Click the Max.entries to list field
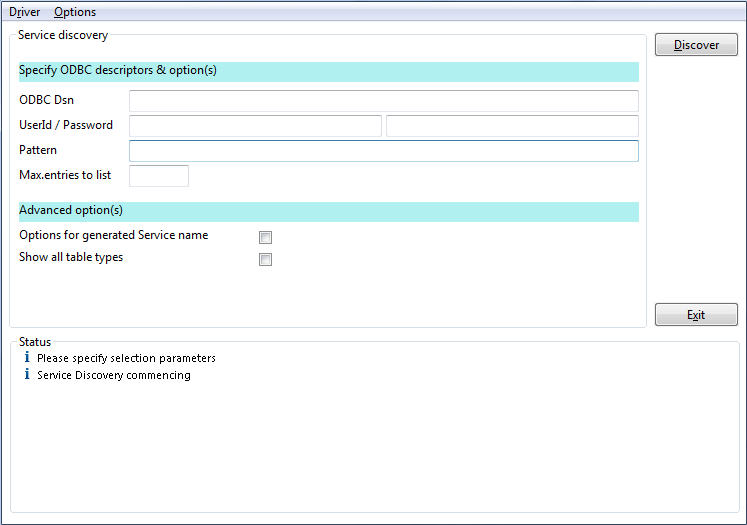The width and height of the screenshot is (747, 525). tap(159, 176)
